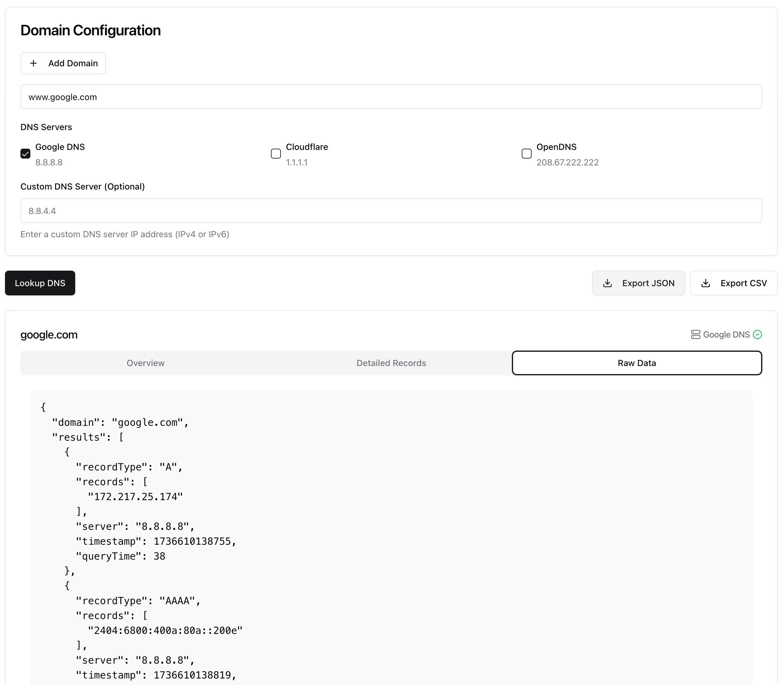The image size is (784, 685).
Task: Click the "queryTime": 38 line
Action: pos(120,556)
